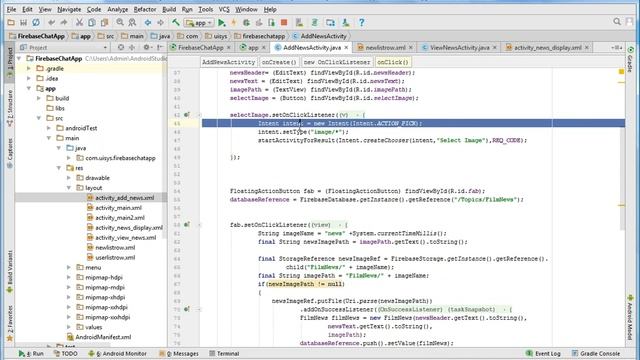Screen dimensions: 640x360
Task: Click the Undo arrow icon
Action: (51, 22)
